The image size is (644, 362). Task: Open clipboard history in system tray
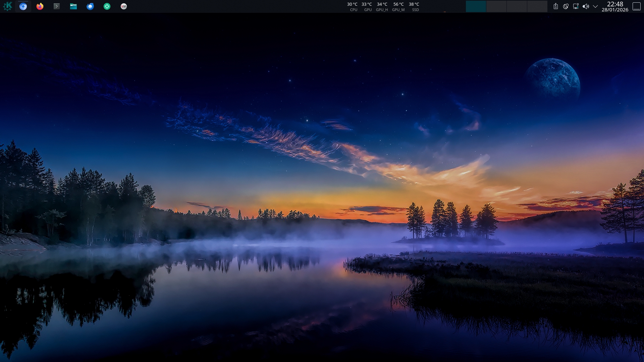pos(556,6)
